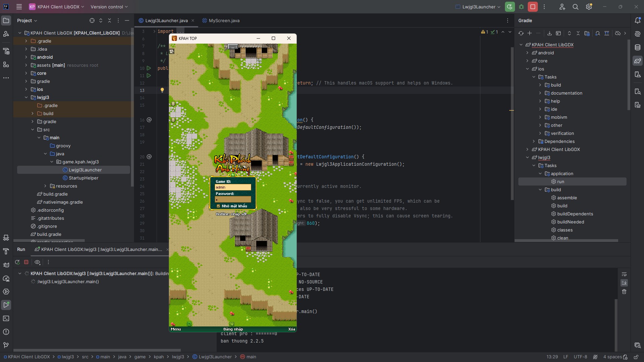Open the Git version control tool window icon
Image resolution: width=644 pixels, height=362 pixels.
[x=6, y=345]
